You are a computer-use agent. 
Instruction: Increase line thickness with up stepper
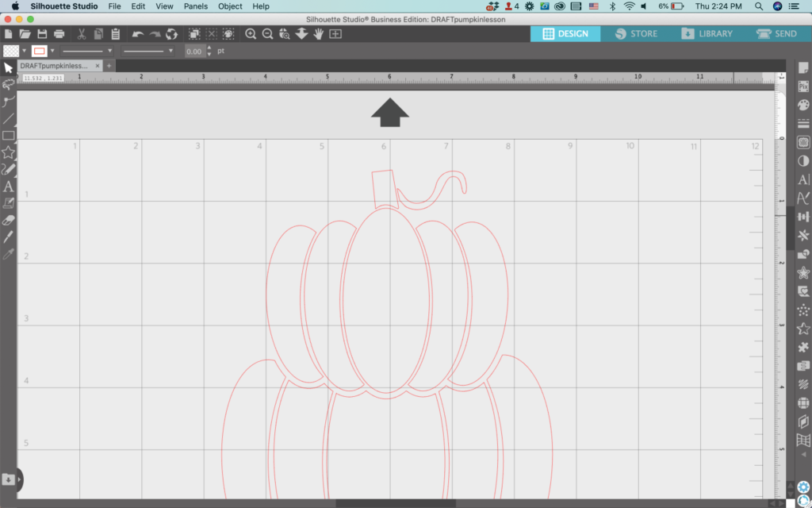tap(209, 48)
